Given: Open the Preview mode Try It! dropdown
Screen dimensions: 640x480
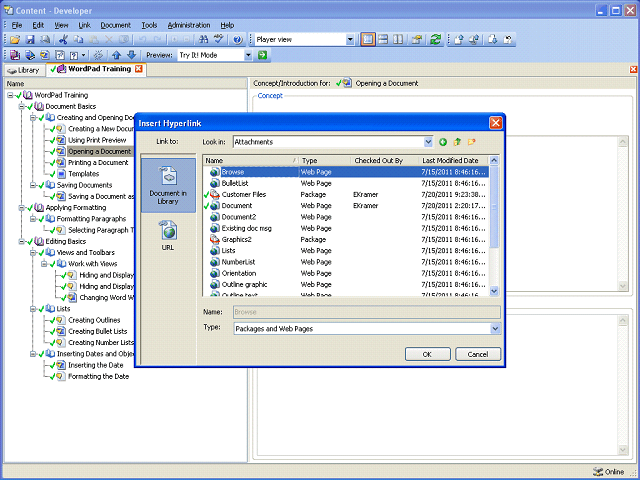Looking at the screenshot, I should click(248, 55).
